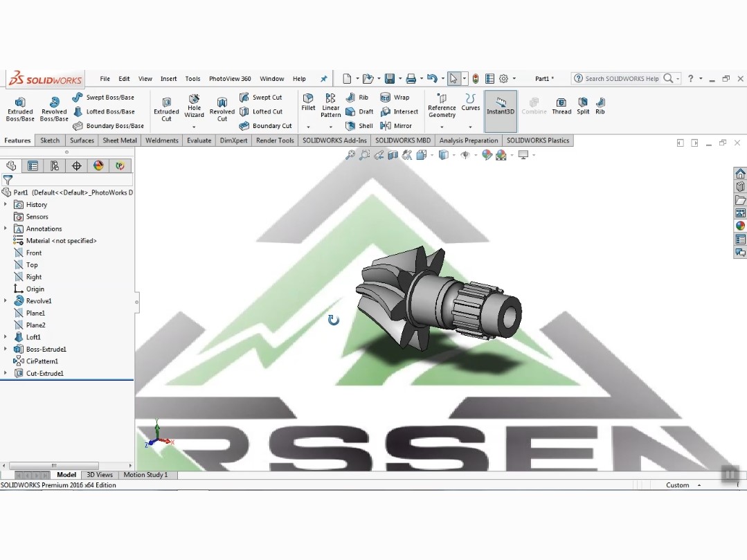Open the ConfigurationManager tab icon
The height and width of the screenshot is (560, 747).
[55, 165]
